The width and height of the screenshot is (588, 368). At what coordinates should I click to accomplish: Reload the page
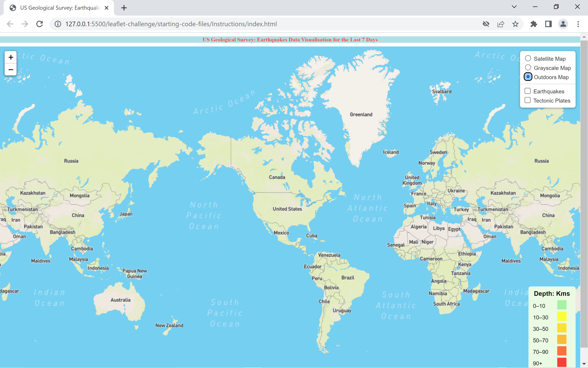(39, 24)
